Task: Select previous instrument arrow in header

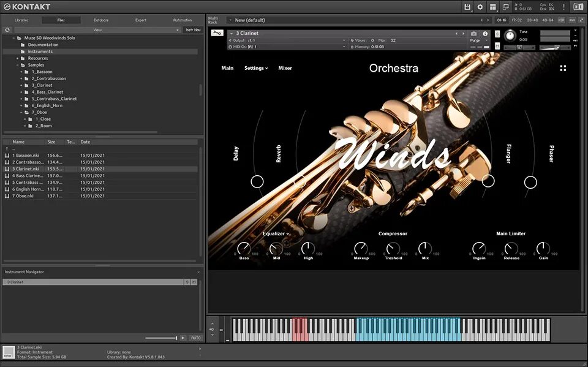Action: 456,34
